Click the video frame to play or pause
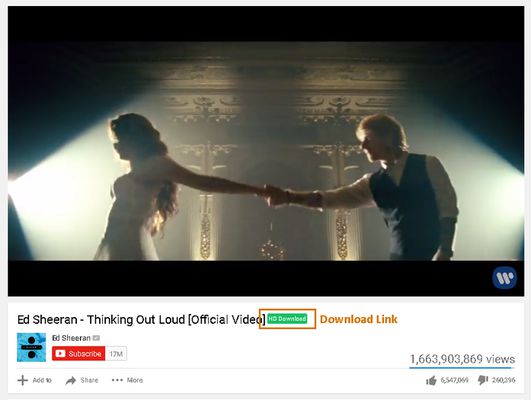531x400 pixels. tap(266, 151)
